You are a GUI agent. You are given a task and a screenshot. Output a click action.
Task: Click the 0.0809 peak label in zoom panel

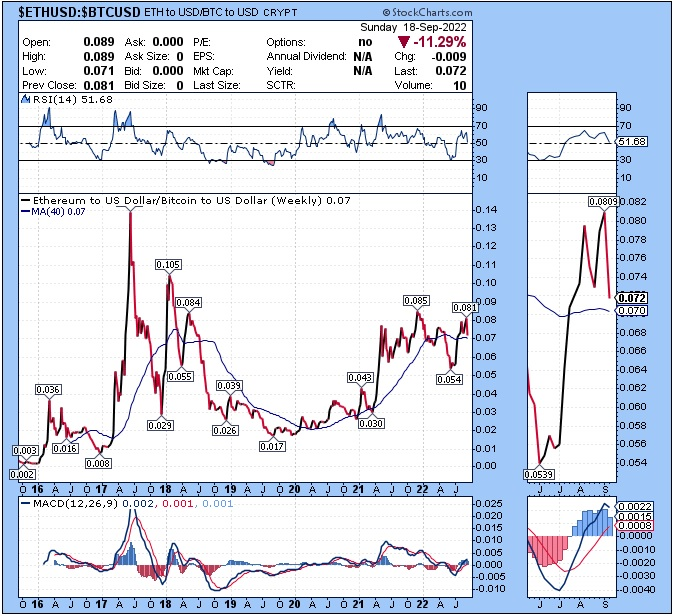click(604, 201)
